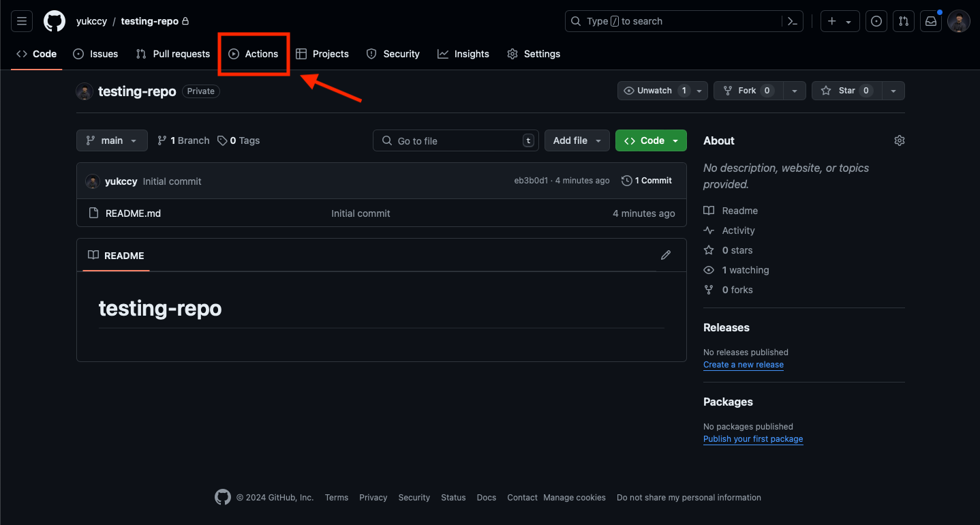Click the About section settings gear
This screenshot has height=525, width=980.
click(900, 140)
